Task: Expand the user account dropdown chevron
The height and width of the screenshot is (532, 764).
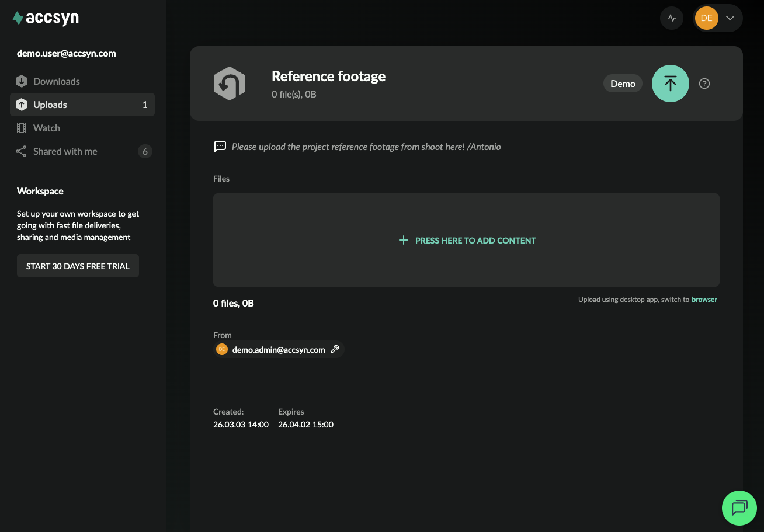Action: pyautogui.click(x=730, y=18)
